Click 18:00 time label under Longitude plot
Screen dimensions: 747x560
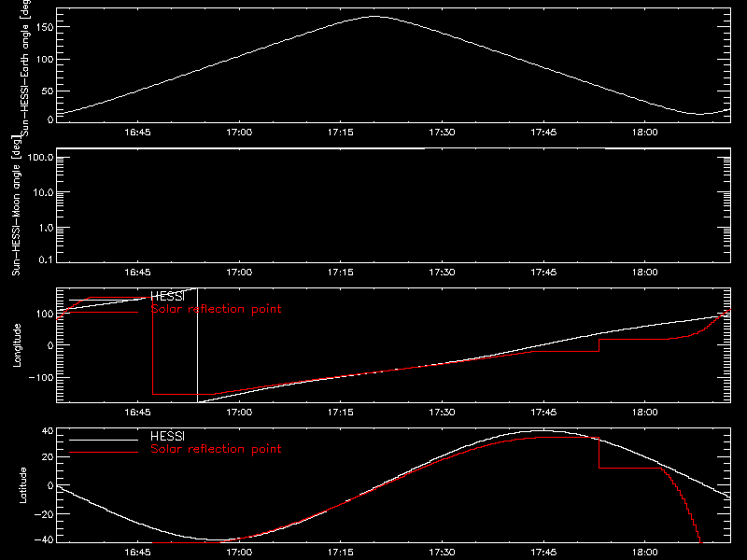(x=645, y=413)
